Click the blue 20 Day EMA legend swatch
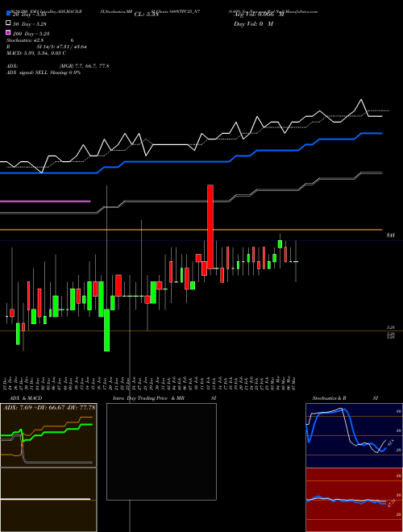The width and height of the screenshot is (403, 532). pyautogui.click(x=8, y=13)
